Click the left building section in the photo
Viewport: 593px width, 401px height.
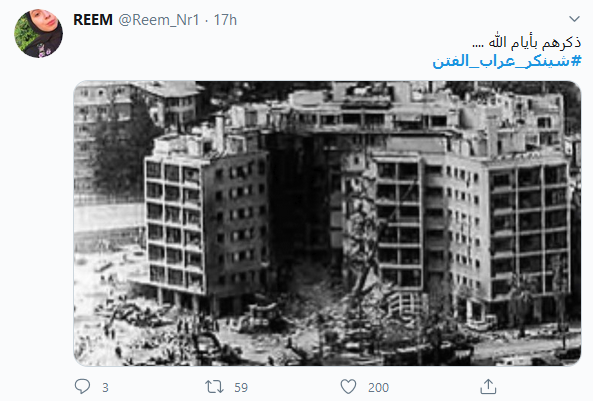pos(206,223)
